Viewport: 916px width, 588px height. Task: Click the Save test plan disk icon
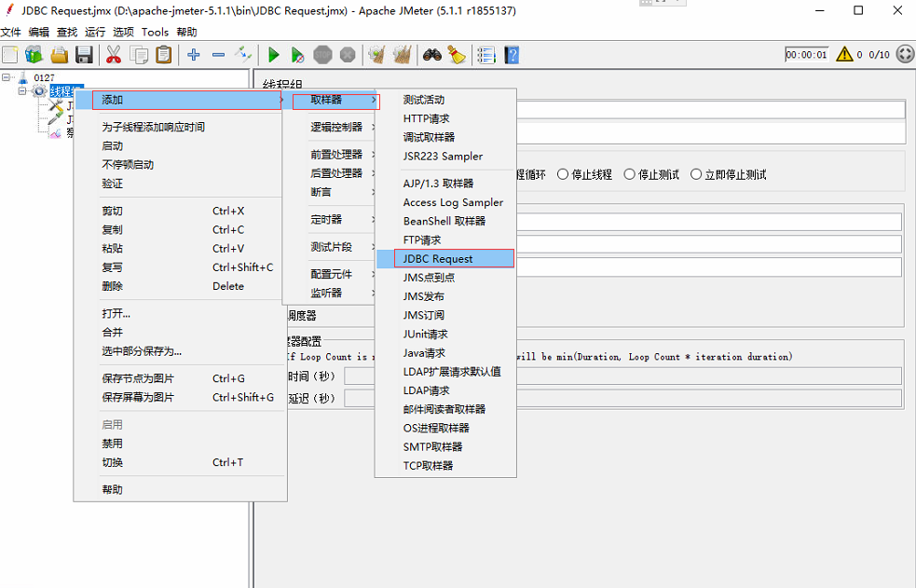[85, 55]
